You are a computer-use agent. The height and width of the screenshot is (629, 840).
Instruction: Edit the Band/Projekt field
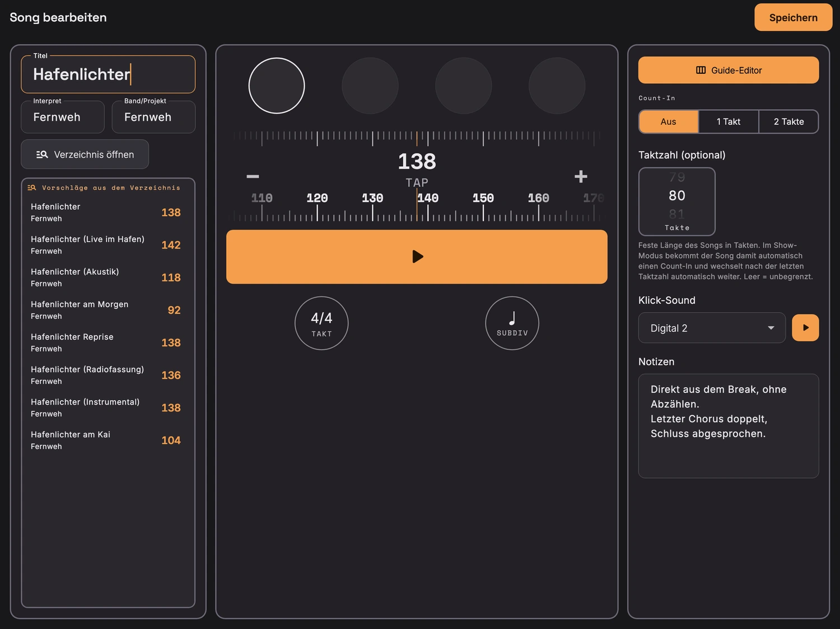[x=153, y=117]
